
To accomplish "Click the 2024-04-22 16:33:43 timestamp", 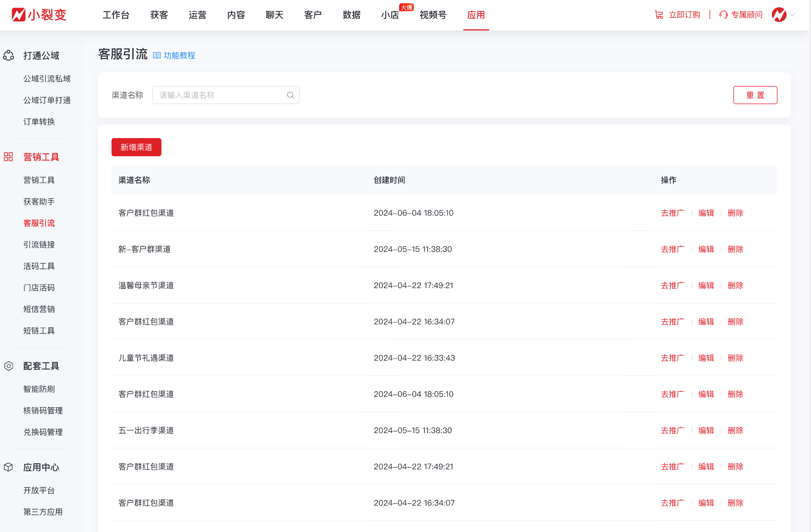I will pos(415,358).
